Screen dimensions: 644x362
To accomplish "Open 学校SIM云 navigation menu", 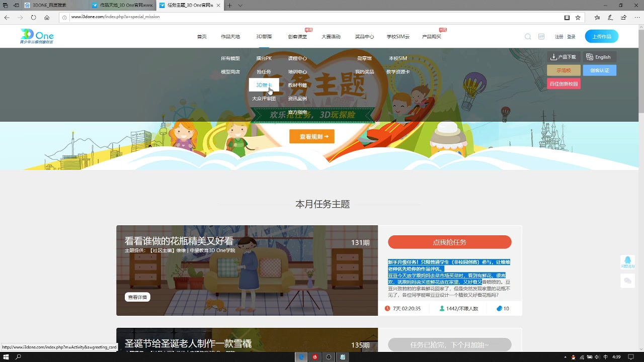I will coord(398,37).
